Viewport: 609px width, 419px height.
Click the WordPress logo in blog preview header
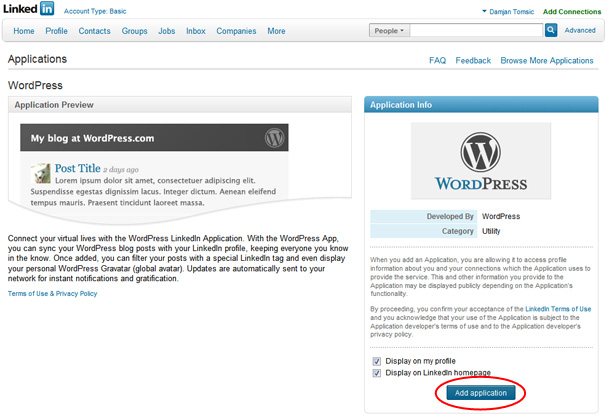(275, 138)
